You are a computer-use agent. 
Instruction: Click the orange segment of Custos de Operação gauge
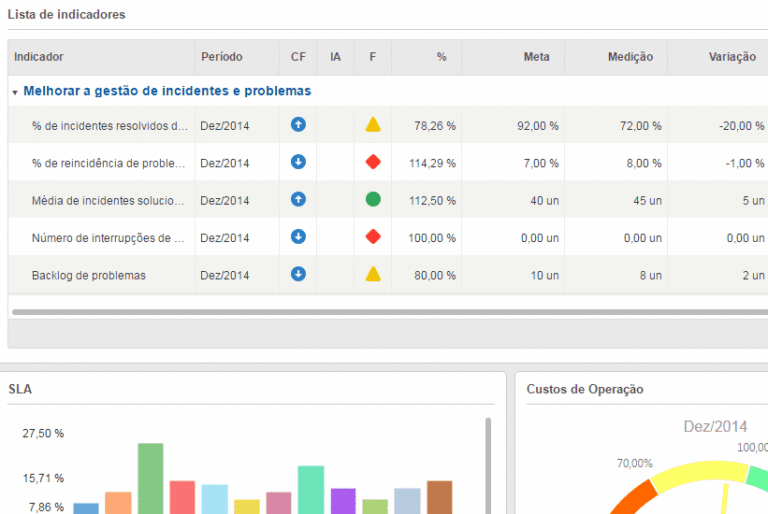[620, 500]
